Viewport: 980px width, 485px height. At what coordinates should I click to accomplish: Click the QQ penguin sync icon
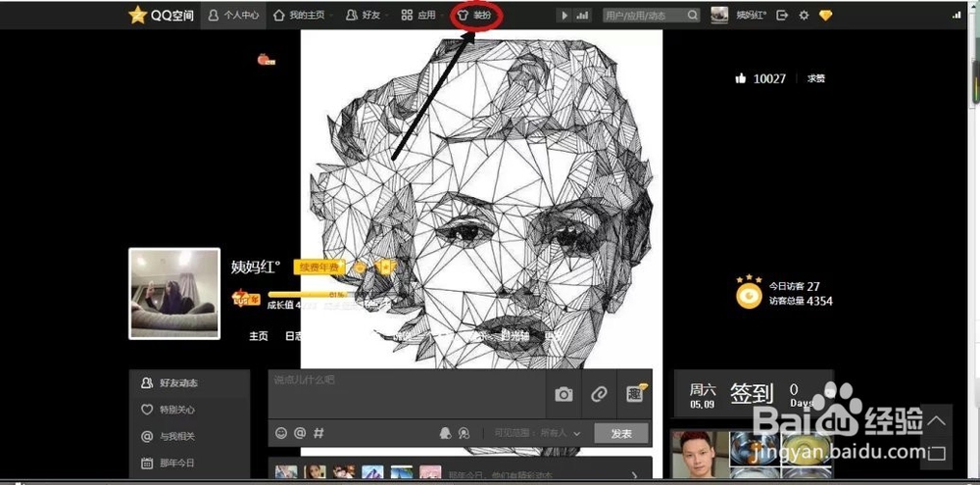(445, 433)
